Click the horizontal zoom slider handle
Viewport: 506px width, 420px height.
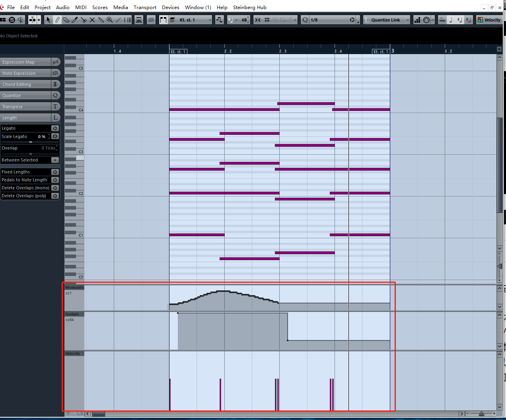coord(481,414)
